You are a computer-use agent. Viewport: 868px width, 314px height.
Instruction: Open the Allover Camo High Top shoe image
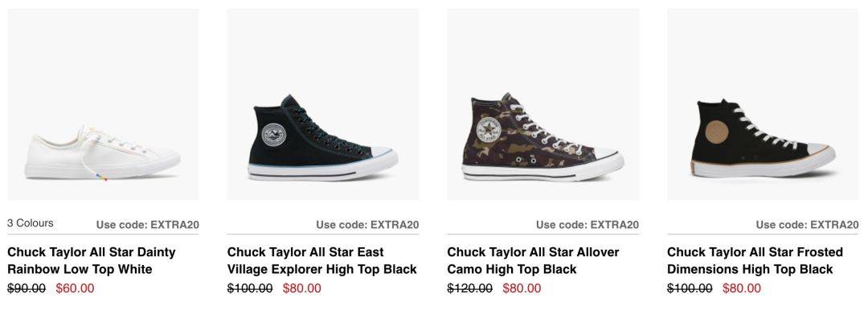pyautogui.click(x=542, y=104)
